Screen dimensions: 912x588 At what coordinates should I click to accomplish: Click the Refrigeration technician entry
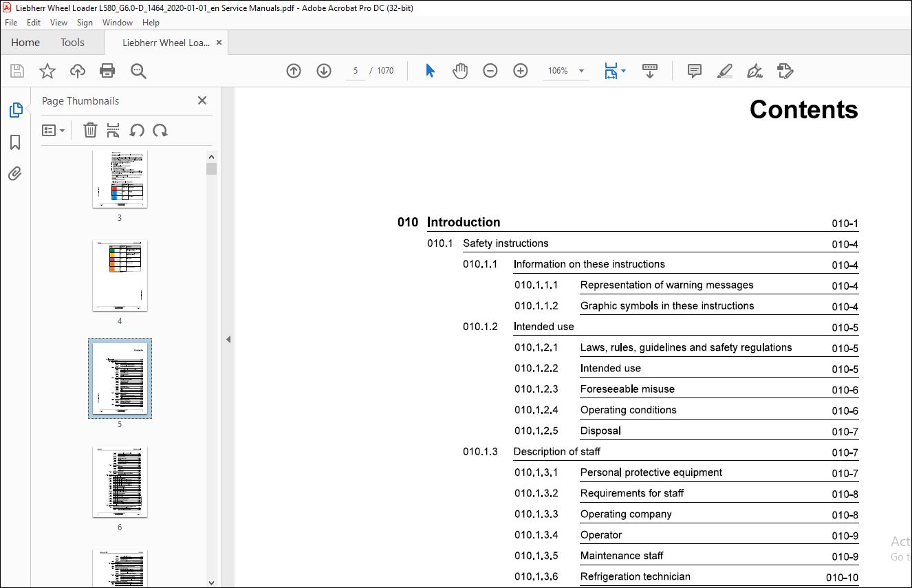point(635,576)
